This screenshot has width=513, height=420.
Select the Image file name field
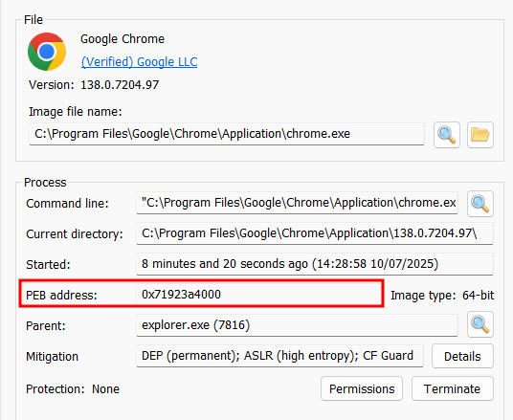227,134
